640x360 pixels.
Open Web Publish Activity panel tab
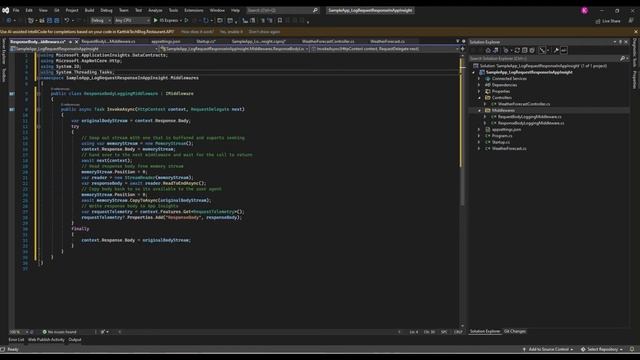[46, 340]
